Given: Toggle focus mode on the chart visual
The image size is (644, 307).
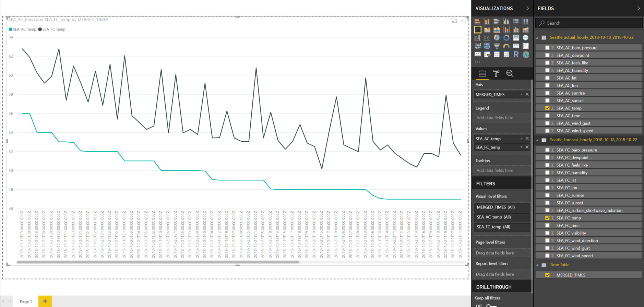Looking at the screenshot, I should click(454, 21).
